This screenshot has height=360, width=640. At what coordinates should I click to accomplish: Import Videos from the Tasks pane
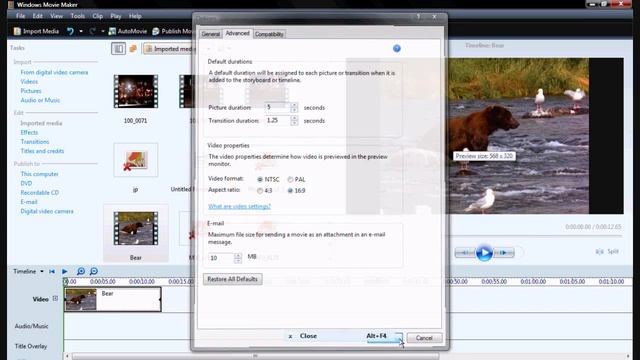point(29,82)
